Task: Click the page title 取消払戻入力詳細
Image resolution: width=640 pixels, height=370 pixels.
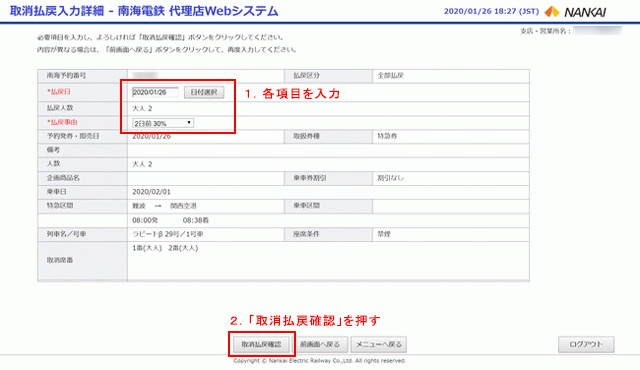Action: tap(57, 11)
